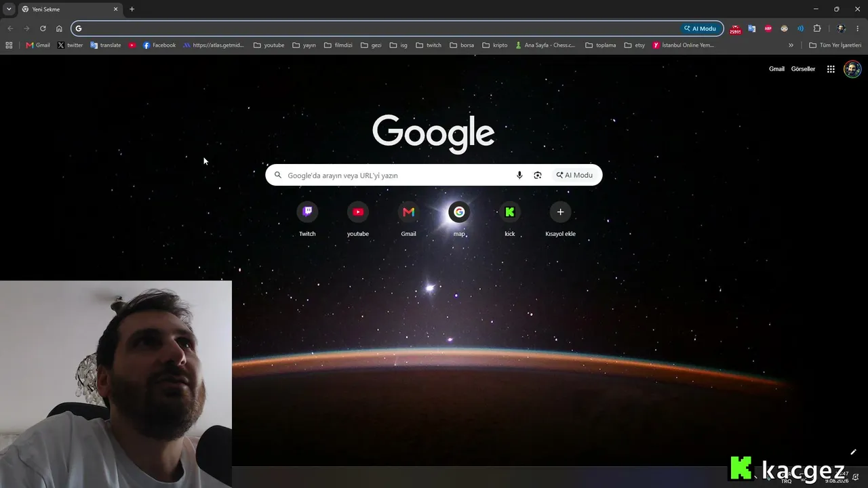This screenshot has height=488, width=868.
Task: Open the atlas.getmid bookmark
Action: click(214, 45)
